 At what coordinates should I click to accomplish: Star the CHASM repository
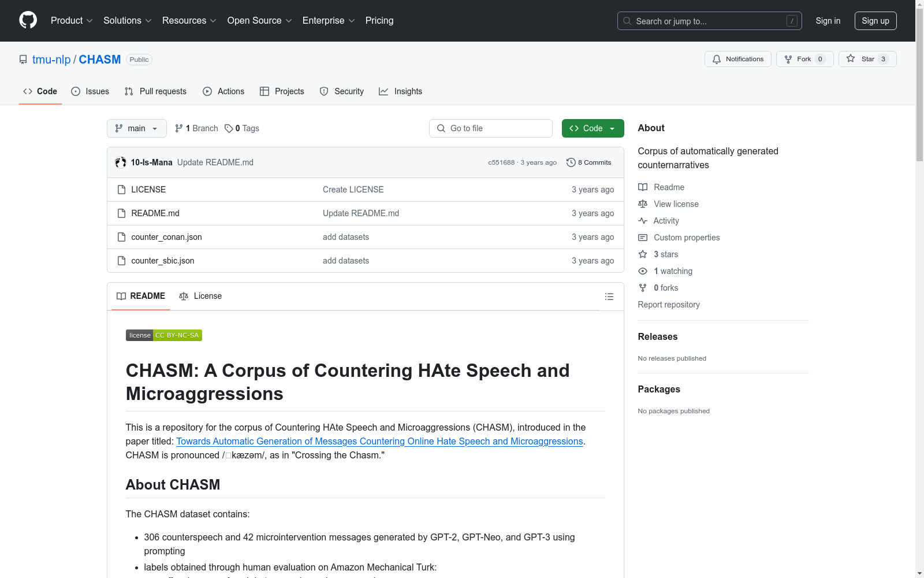click(867, 59)
